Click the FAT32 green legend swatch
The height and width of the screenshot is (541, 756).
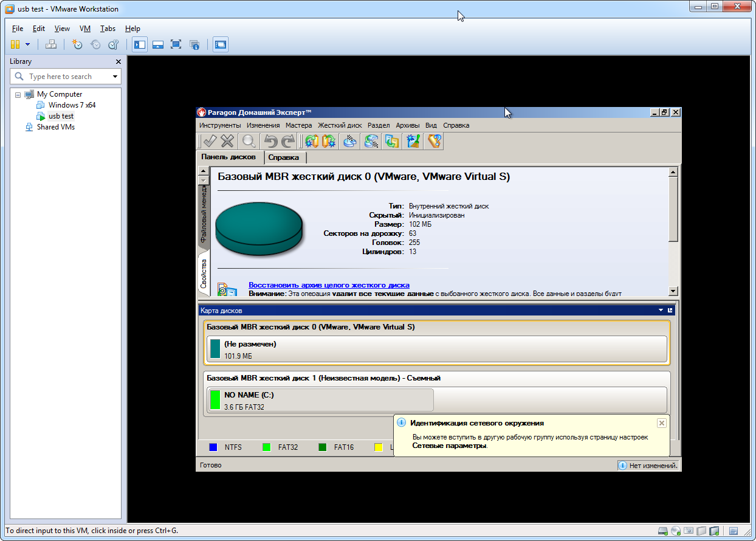click(x=266, y=447)
